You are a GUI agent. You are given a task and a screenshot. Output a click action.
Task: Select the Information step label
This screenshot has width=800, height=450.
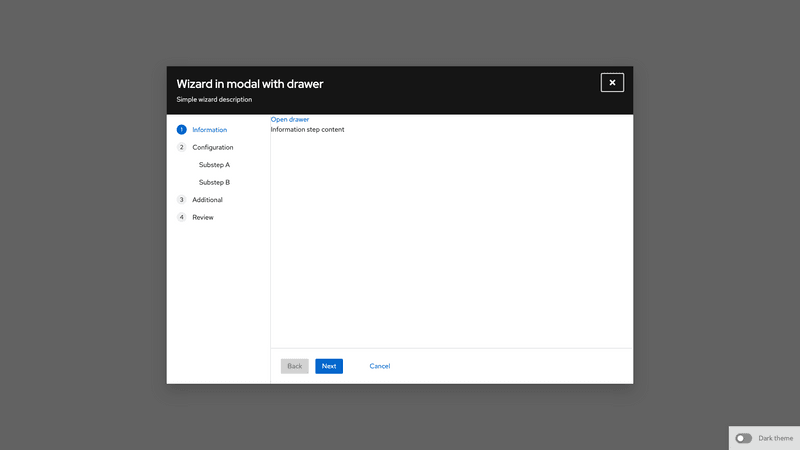click(x=209, y=130)
